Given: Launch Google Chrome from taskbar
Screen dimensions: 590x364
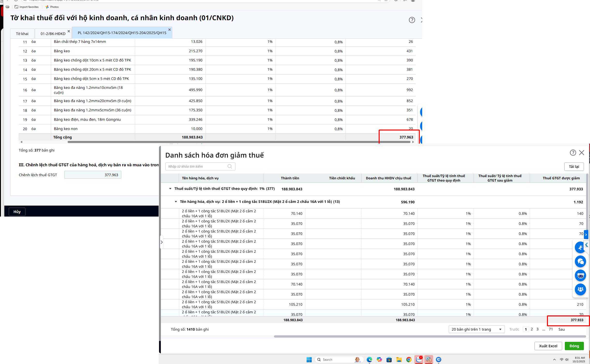Looking at the screenshot, I should tap(409, 359).
